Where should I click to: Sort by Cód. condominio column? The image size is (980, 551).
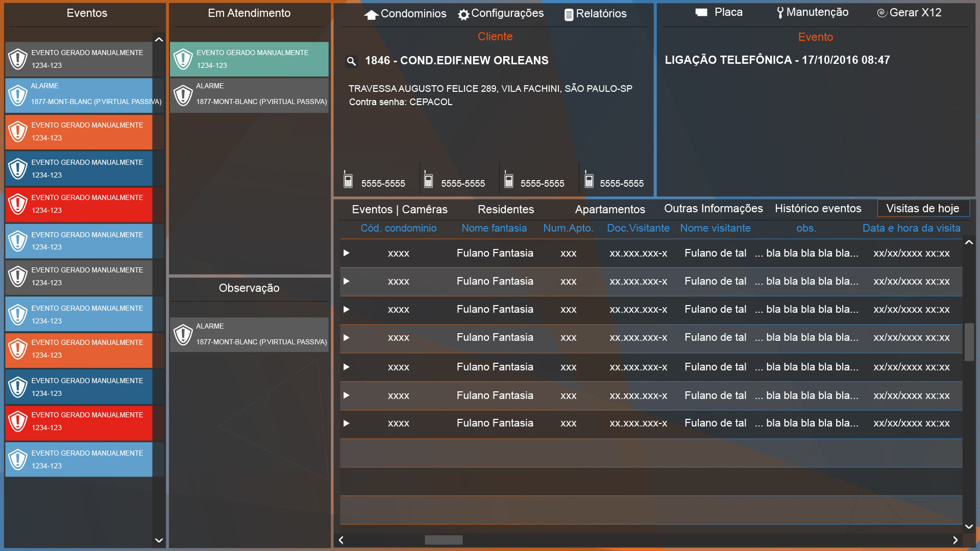point(399,228)
